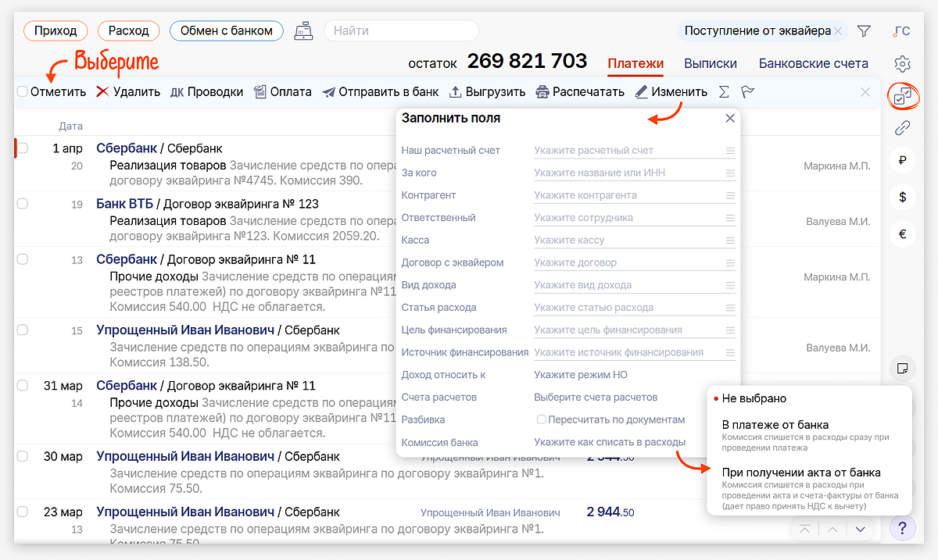Select the euro currency icon
Viewport: 938px width, 560px height.
click(x=903, y=234)
